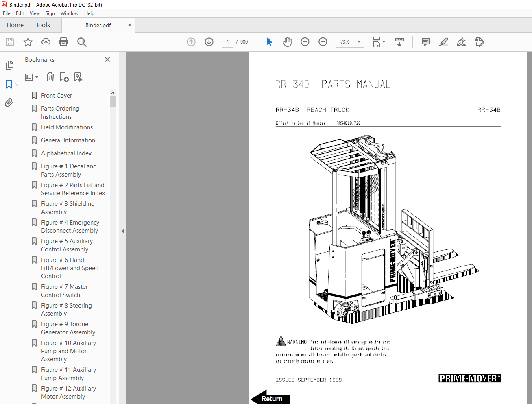Click the bookmarks panel scrollbar thumb
The width and height of the screenshot is (532, 404).
(x=113, y=101)
